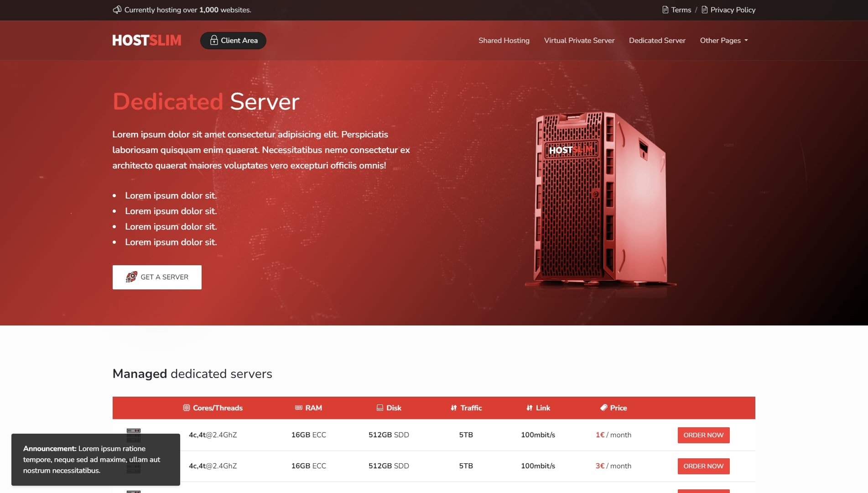Open the Shared Hosting page
868x493 pixels.
(x=504, y=41)
